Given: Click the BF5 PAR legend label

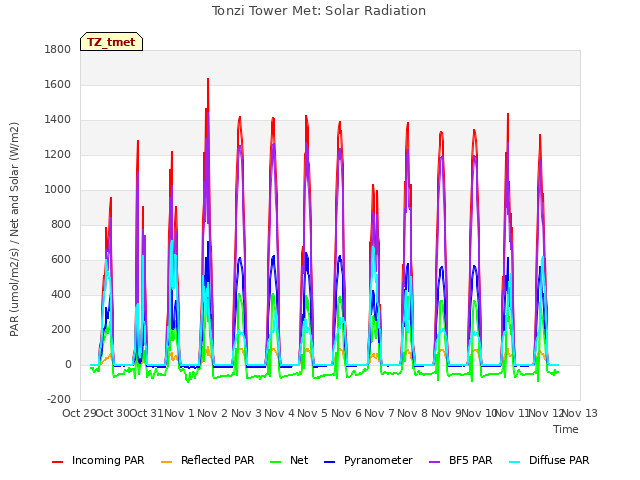Looking at the screenshot, I should (x=471, y=460).
